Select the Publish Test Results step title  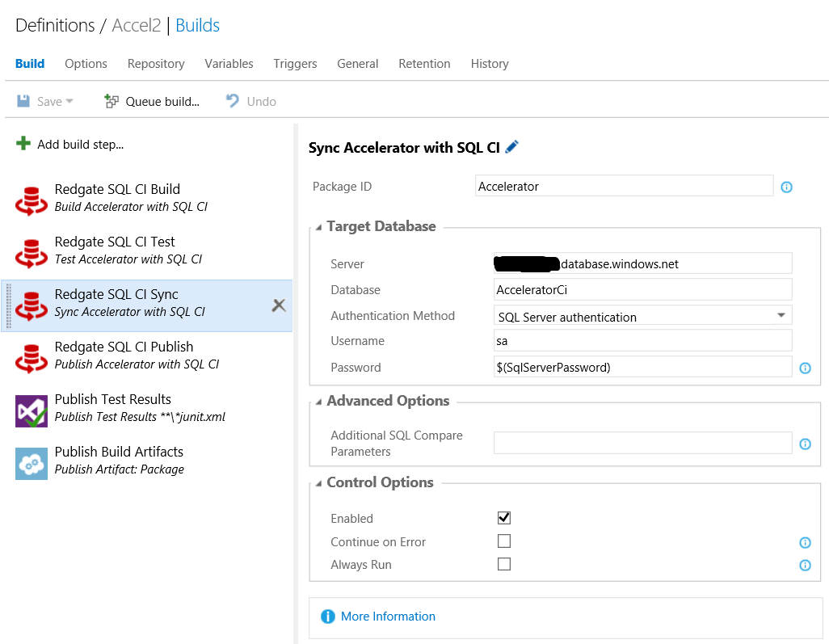[112, 399]
